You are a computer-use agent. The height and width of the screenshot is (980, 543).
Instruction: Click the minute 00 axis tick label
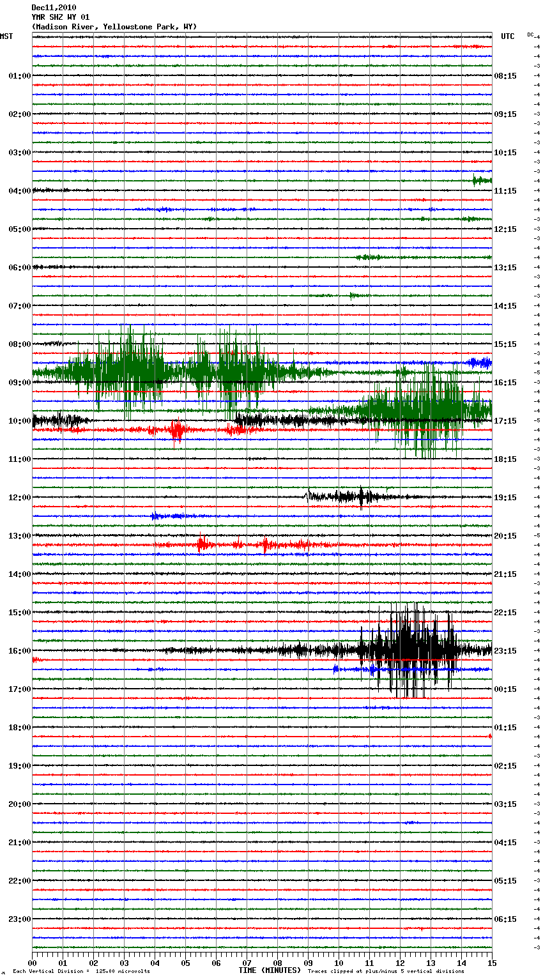tap(33, 963)
